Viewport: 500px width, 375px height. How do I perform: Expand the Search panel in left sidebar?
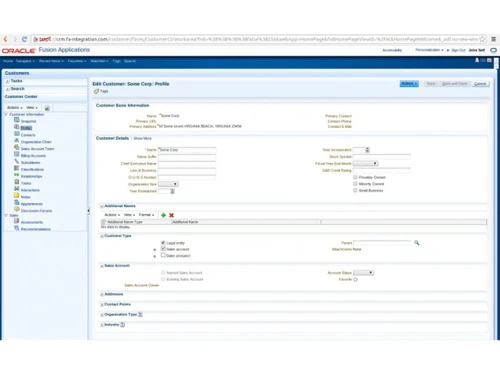click(x=8, y=89)
